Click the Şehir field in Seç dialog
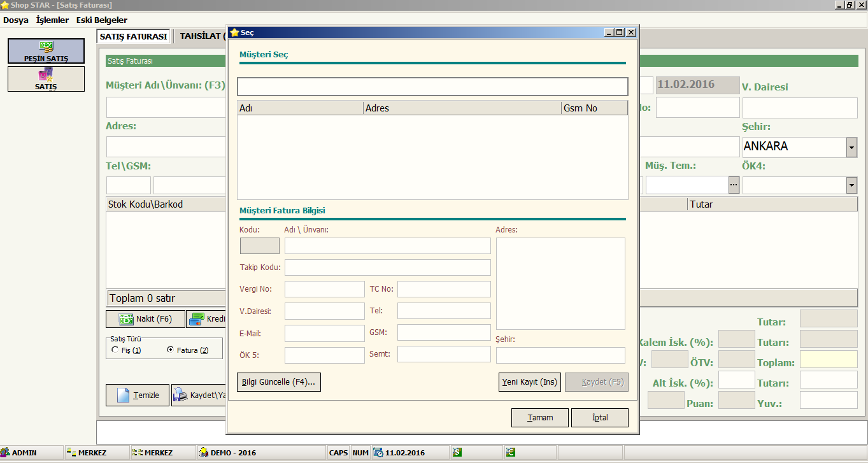This screenshot has width=868, height=463. (560, 355)
